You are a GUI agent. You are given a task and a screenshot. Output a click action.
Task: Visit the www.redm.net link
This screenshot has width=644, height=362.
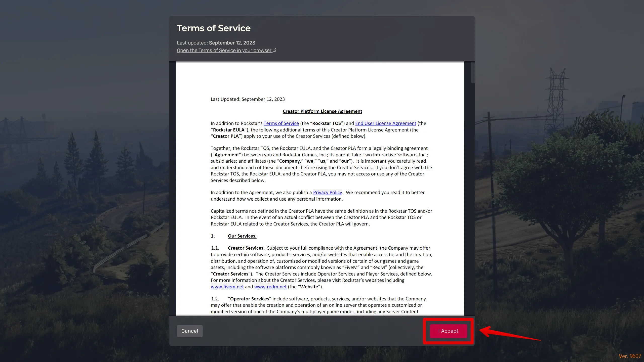point(270,287)
